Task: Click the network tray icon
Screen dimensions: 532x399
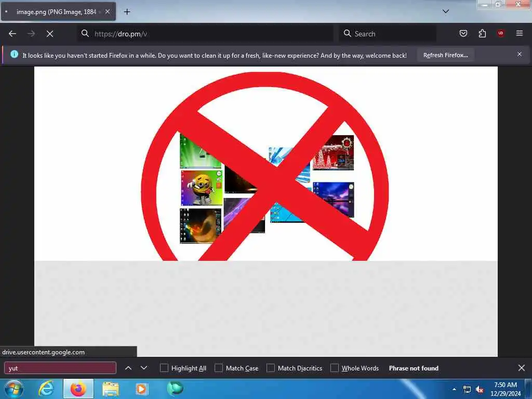Action: 467,390
